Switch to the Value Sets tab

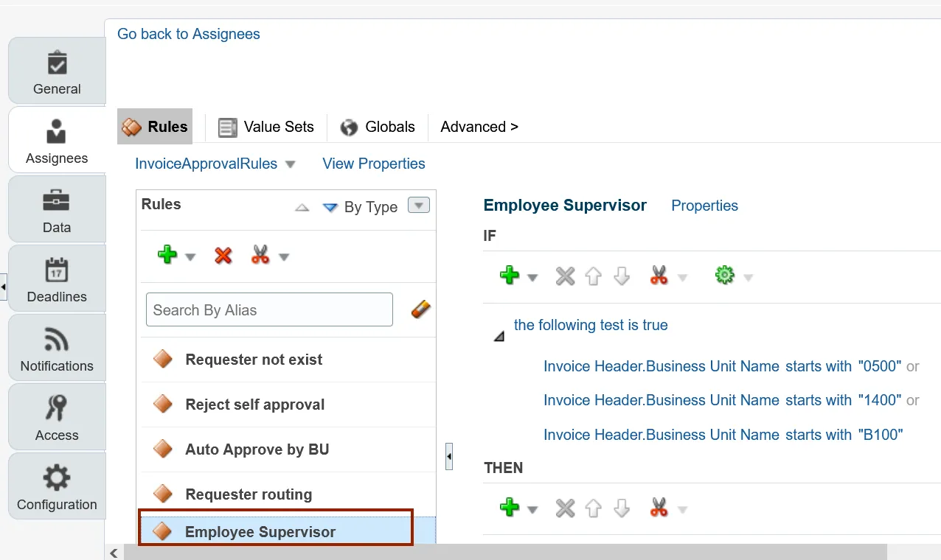tap(266, 127)
